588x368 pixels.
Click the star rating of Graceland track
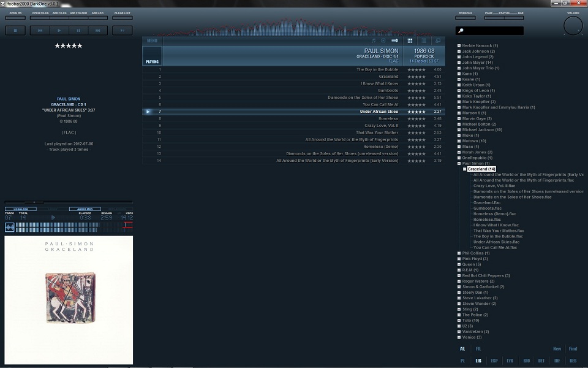click(417, 77)
